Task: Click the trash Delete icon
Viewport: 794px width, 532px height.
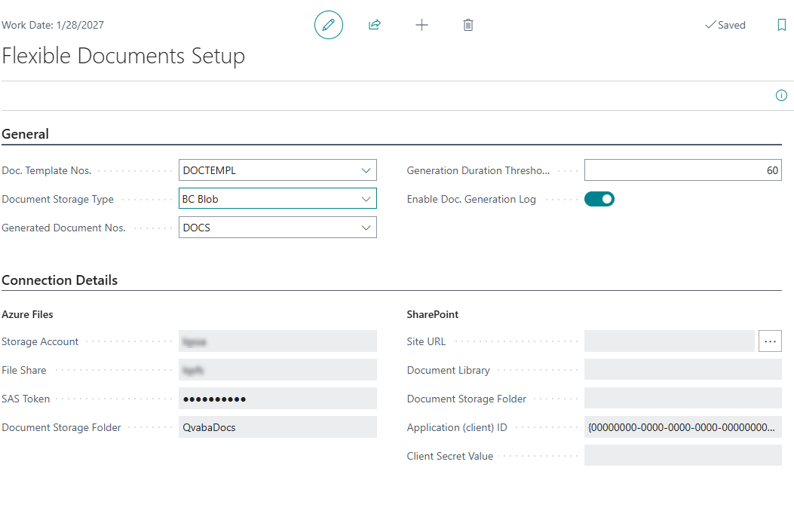Action: point(468,25)
